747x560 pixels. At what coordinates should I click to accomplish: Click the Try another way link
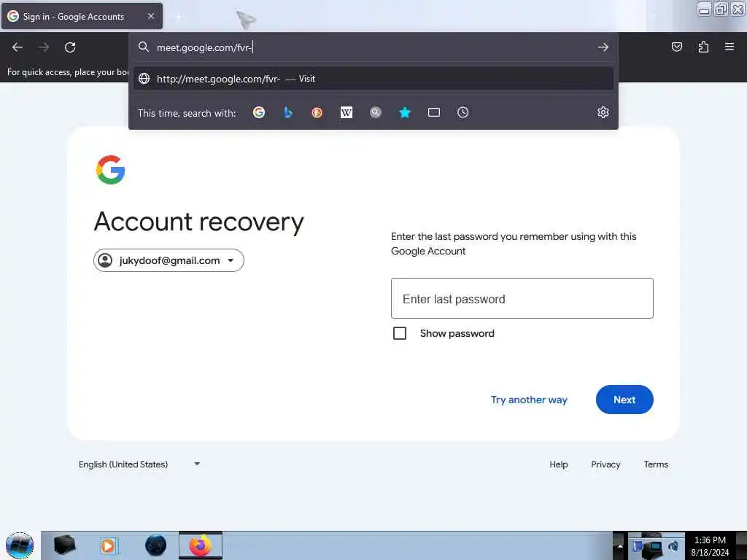(529, 400)
